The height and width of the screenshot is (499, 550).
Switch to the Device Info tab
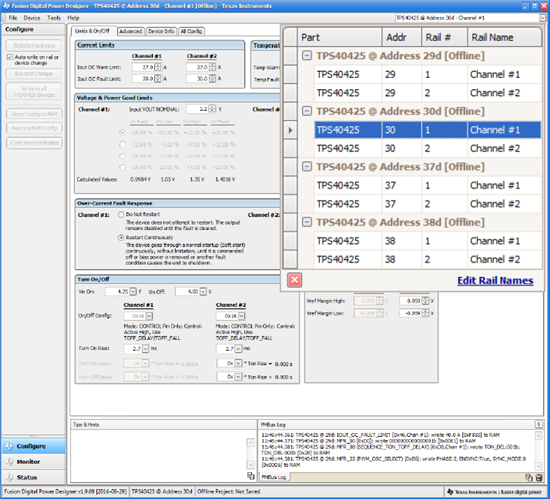click(x=161, y=31)
